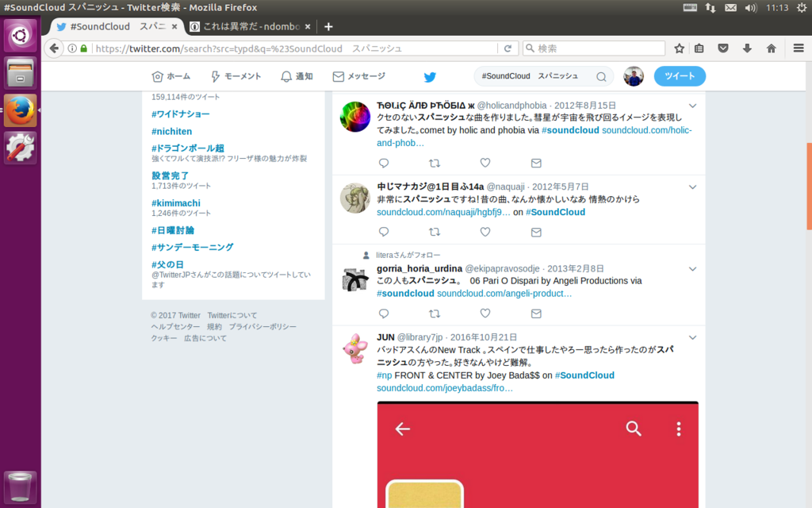Expand options chevron on holicandphobia's tweet
812x508 pixels.
[x=692, y=106]
